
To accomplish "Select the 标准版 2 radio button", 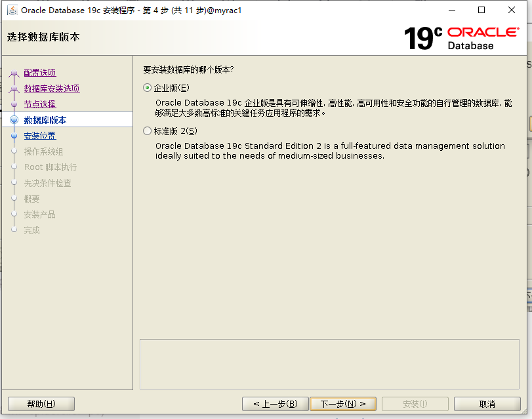I will click(148, 130).
